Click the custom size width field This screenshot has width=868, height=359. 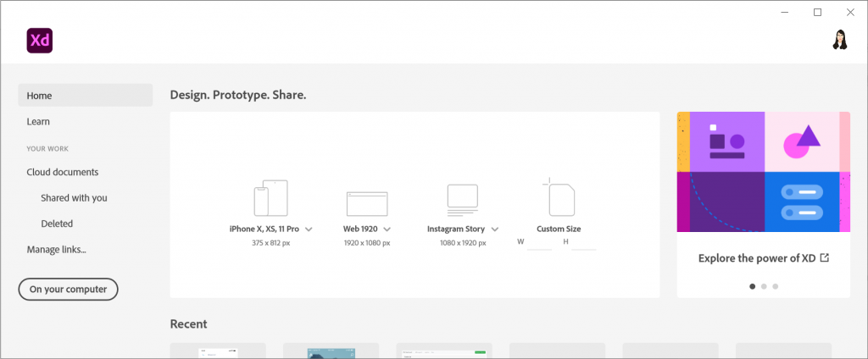[x=539, y=242]
